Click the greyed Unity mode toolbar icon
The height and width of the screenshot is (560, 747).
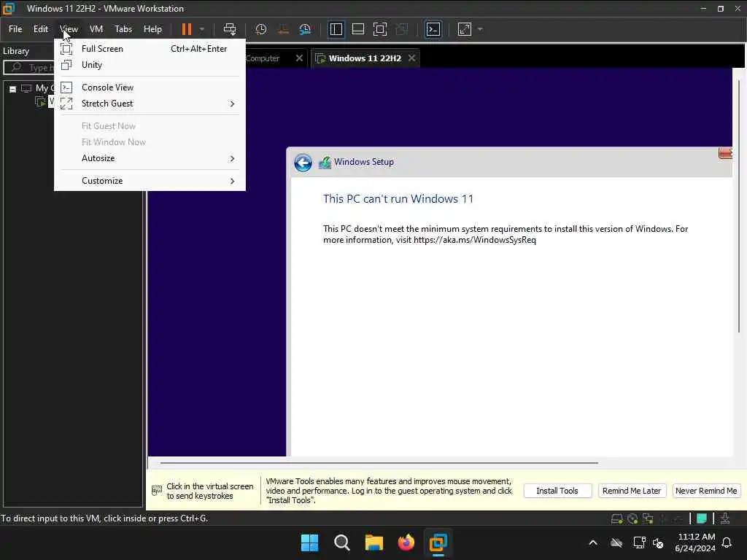pos(402,29)
